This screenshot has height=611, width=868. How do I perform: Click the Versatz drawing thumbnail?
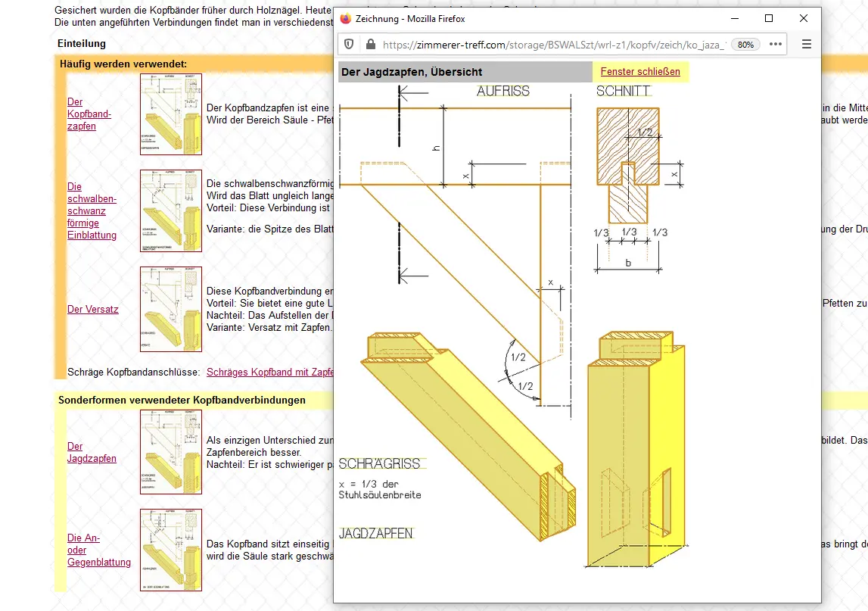pos(171,309)
